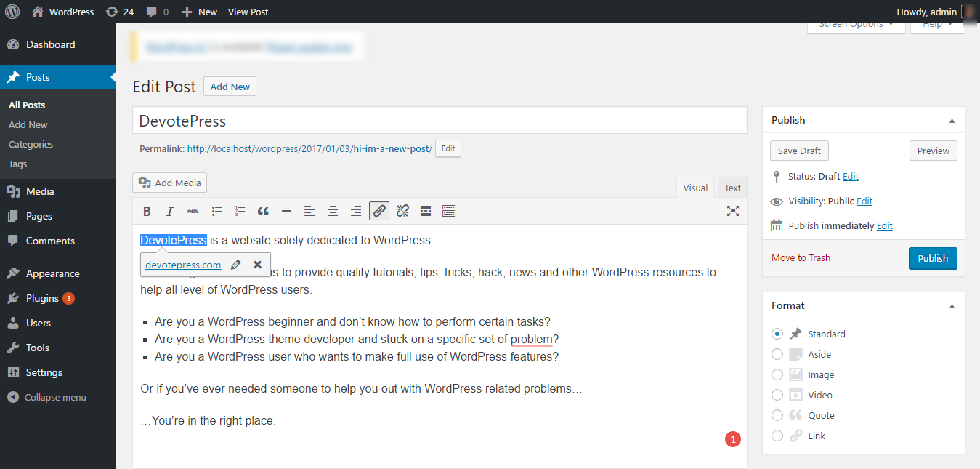Remove the devotepress.com link using X icon
The width and height of the screenshot is (980, 469).
(257, 265)
